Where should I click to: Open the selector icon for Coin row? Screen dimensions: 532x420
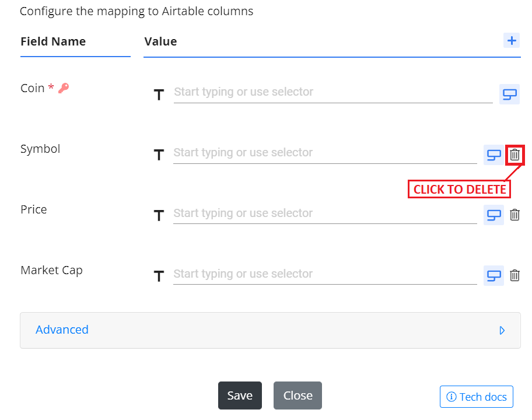coord(509,94)
